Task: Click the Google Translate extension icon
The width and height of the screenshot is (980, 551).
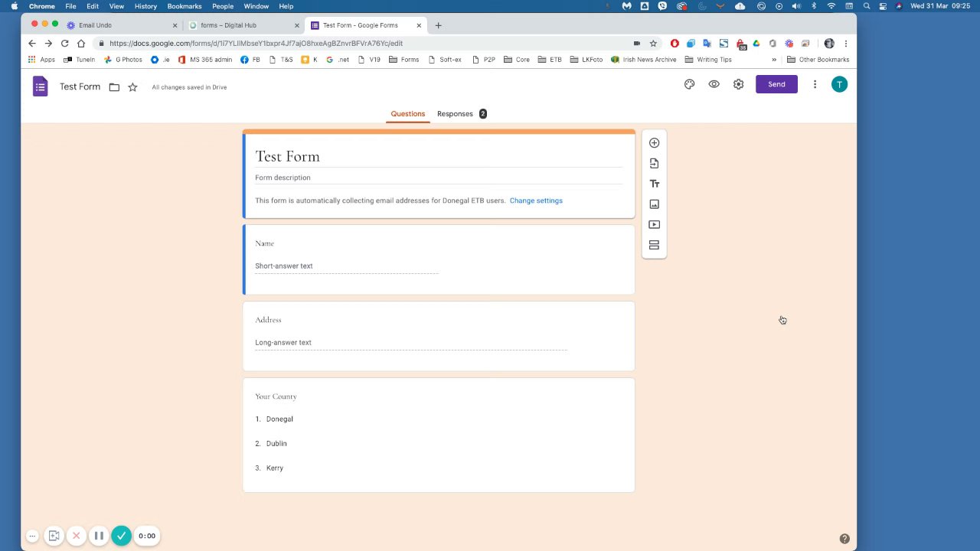Action: [707, 44]
